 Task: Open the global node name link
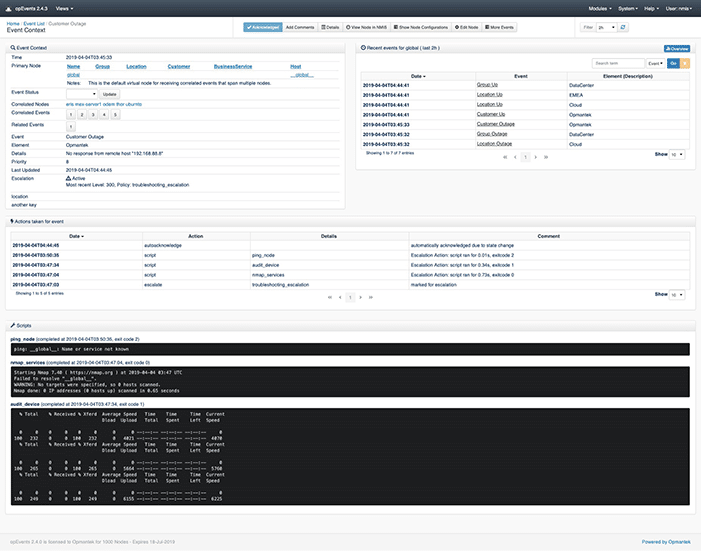click(x=73, y=75)
